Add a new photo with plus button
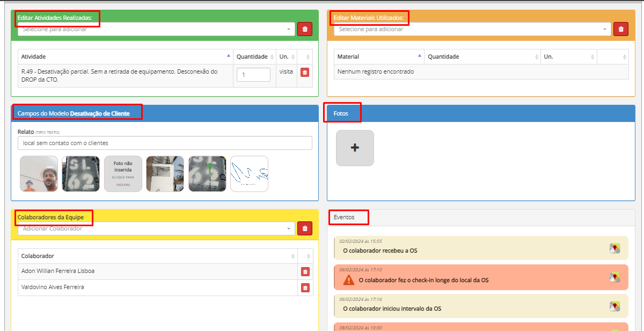644x331 pixels. pyautogui.click(x=355, y=148)
